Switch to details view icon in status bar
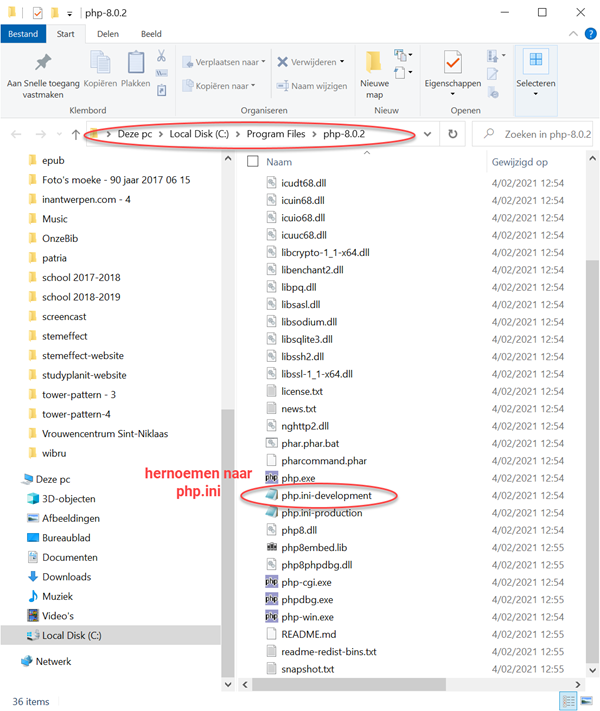Viewport: 600px width, 711px height. tap(569, 701)
